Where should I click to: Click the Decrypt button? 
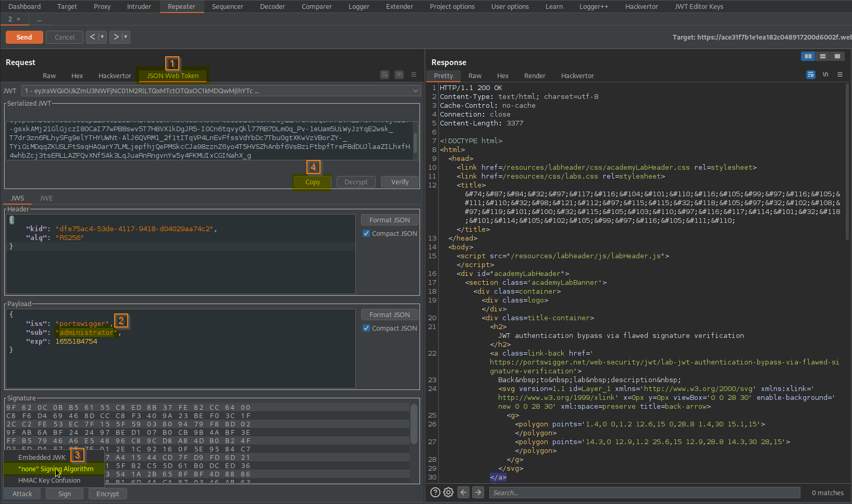[356, 182]
